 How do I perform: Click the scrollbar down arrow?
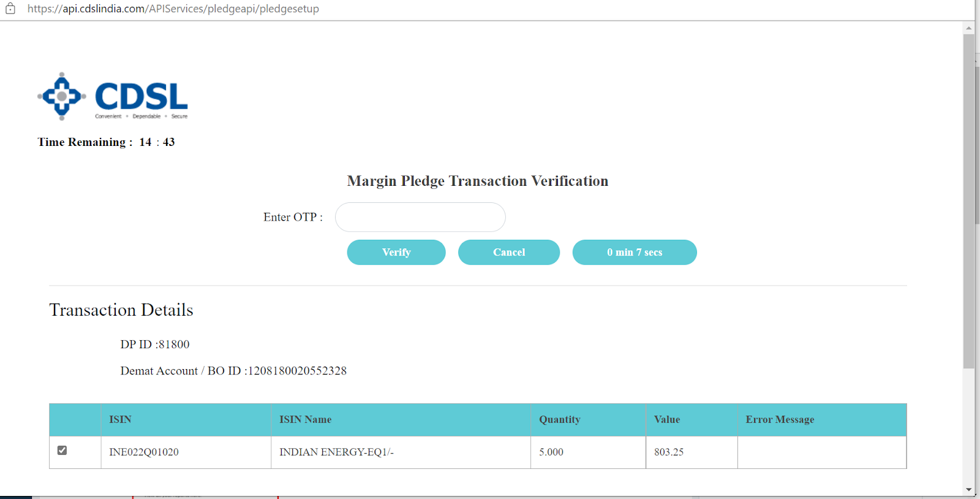[968, 489]
